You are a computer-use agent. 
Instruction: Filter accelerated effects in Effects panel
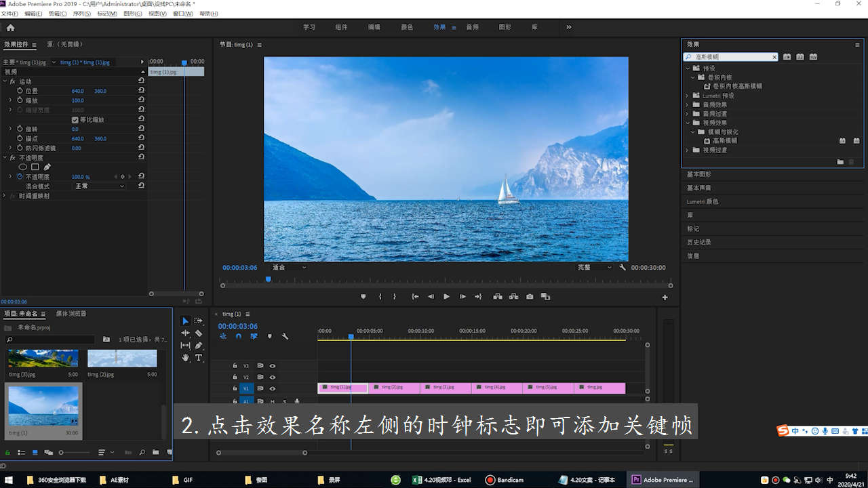click(x=787, y=57)
